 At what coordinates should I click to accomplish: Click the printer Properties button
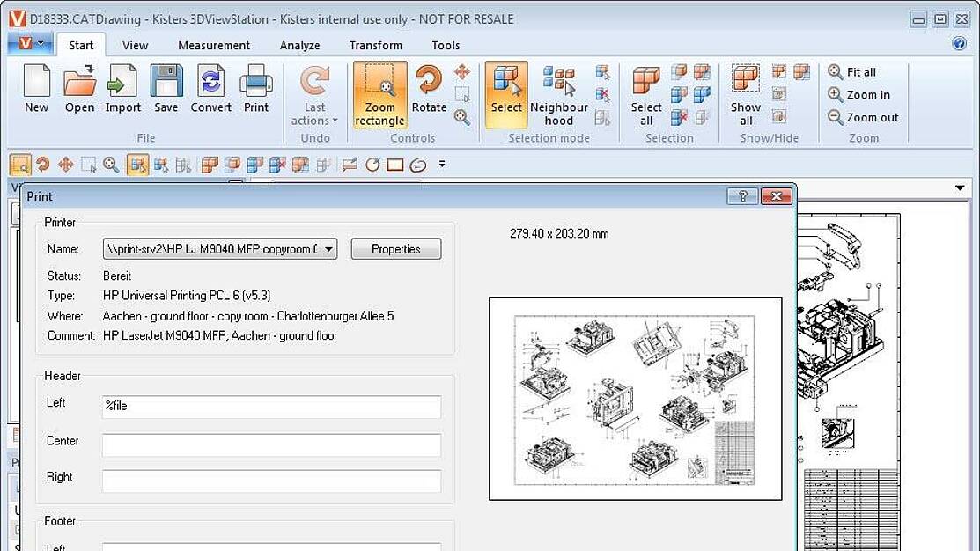(x=395, y=249)
